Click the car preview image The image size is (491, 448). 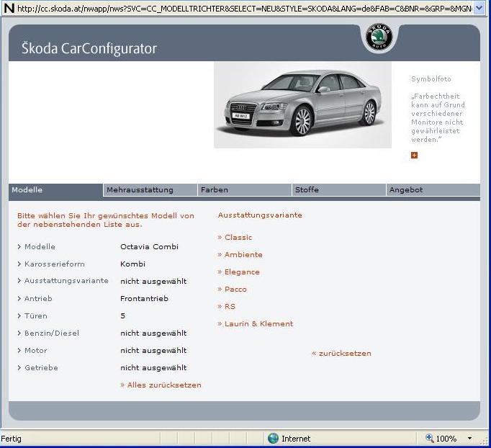click(302, 105)
